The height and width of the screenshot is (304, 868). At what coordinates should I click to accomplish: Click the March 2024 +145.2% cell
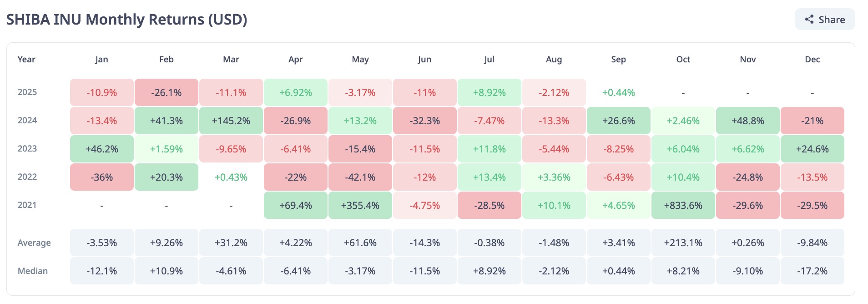pyautogui.click(x=231, y=121)
